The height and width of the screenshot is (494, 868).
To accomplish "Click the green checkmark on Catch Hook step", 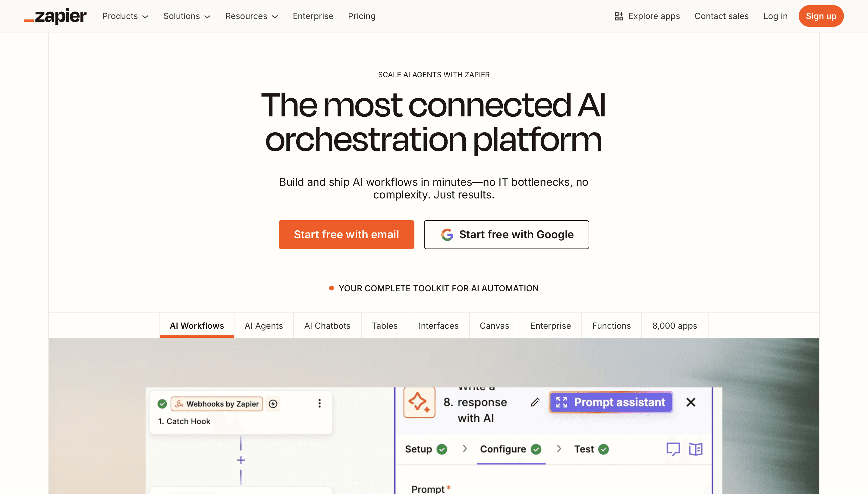I will pyautogui.click(x=162, y=404).
